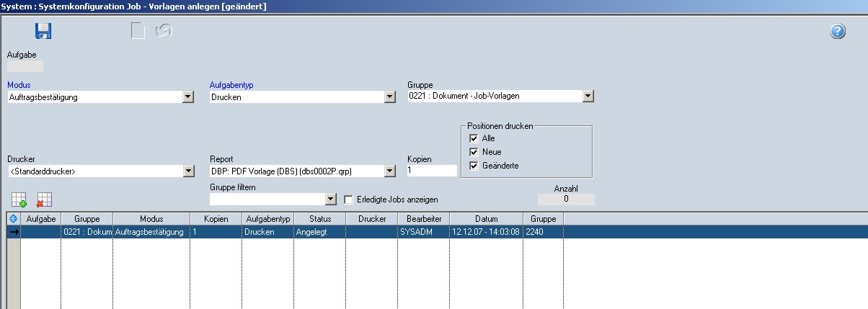
Task: Select the Auftragsbestätigung table row
Action: tap(151, 232)
